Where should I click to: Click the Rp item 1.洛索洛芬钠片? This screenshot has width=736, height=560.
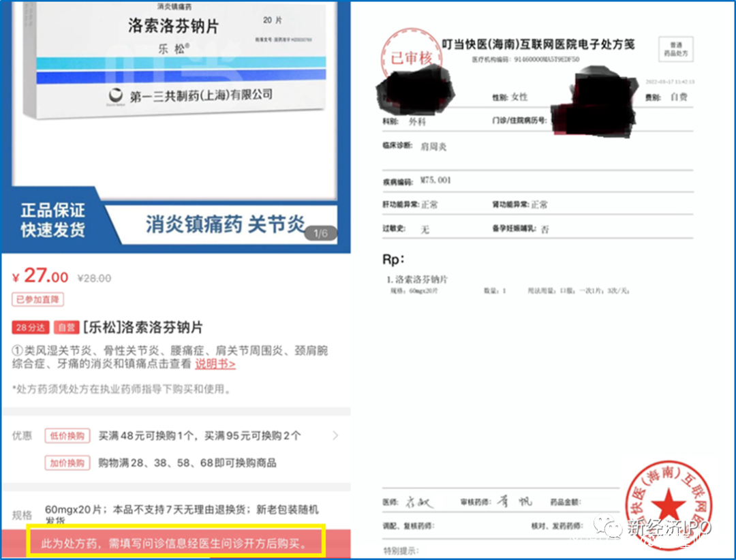pyautogui.click(x=417, y=279)
